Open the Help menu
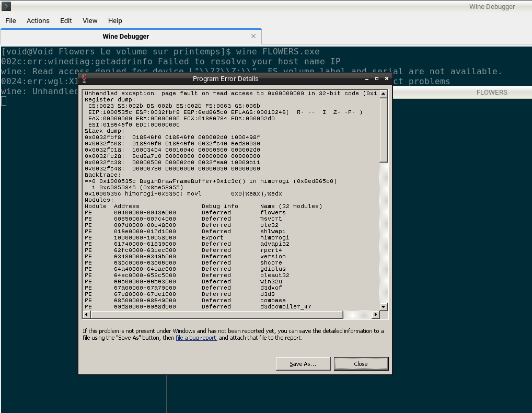The width and height of the screenshot is (532, 413). [115, 20]
